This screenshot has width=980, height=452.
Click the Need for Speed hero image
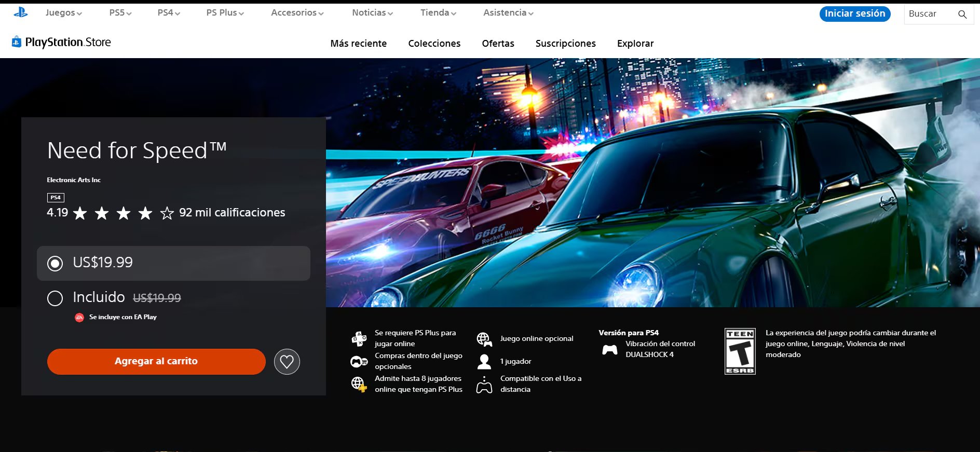(x=652, y=183)
